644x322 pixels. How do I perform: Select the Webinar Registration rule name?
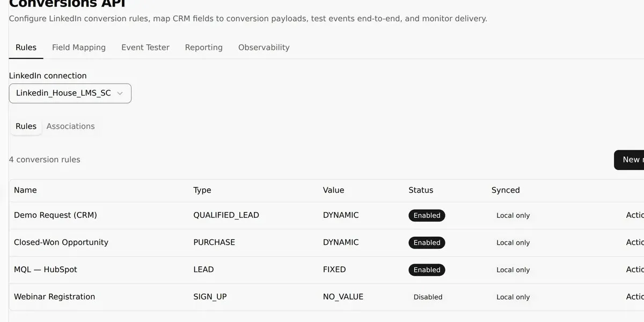(x=54, y=297)
